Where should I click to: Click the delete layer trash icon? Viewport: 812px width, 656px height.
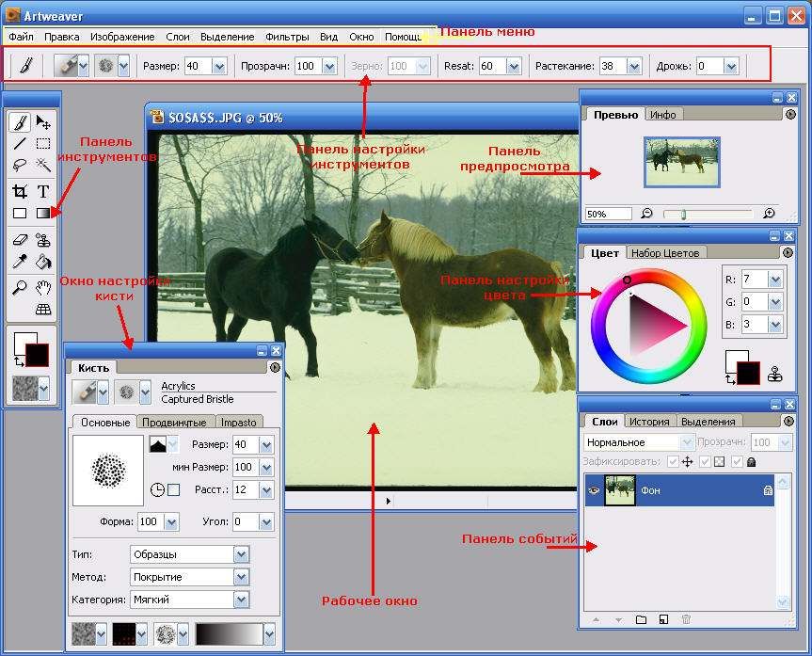pos(686,619)
